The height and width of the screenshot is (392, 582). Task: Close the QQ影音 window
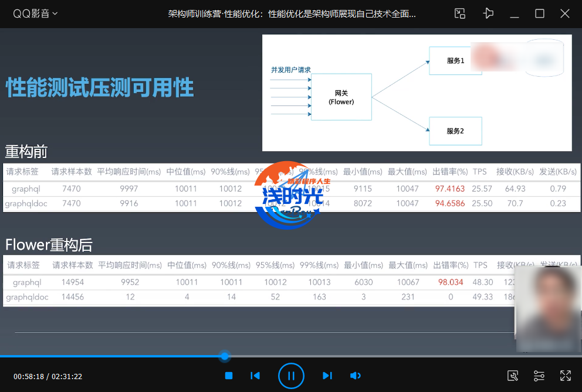[x=565, y=13]
